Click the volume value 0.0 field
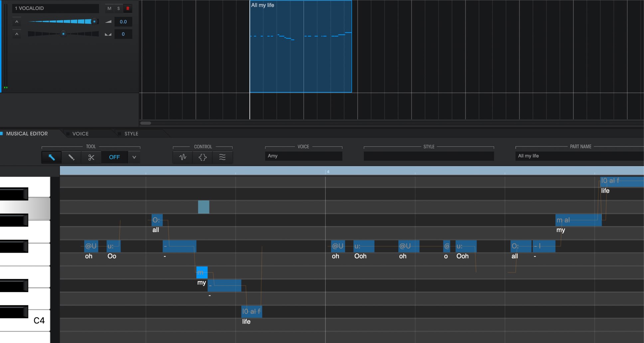Viewport: 644px width, 343px height. (123, 22)
